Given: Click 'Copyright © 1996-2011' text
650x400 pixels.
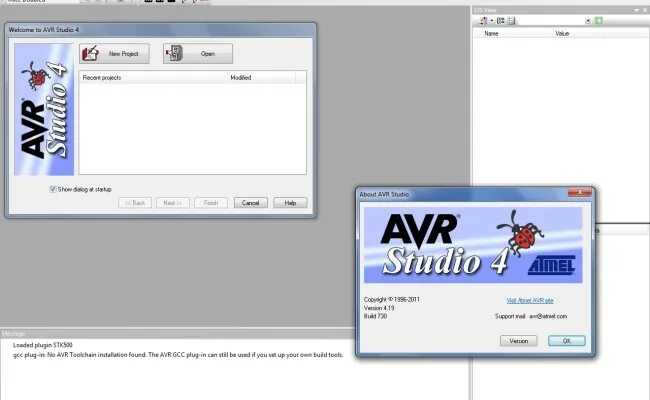Looking at the screenshot, I should coord(392,299).
